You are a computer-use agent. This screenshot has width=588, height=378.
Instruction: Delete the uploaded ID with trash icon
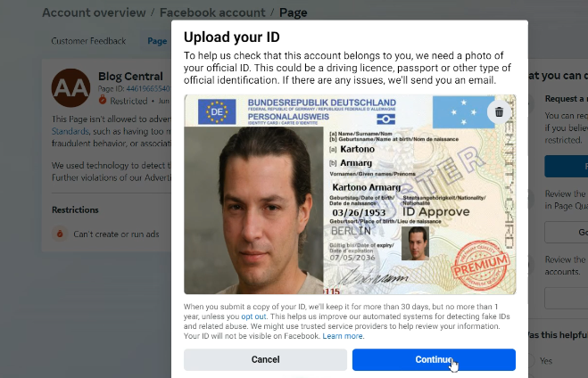(x=499, y=112)
